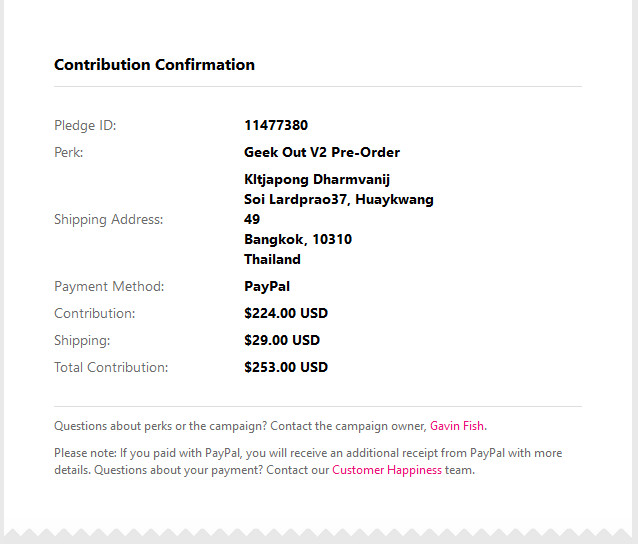Click the Total Contribution label
This screenshot has height=544, width=638.
(111, 368)
